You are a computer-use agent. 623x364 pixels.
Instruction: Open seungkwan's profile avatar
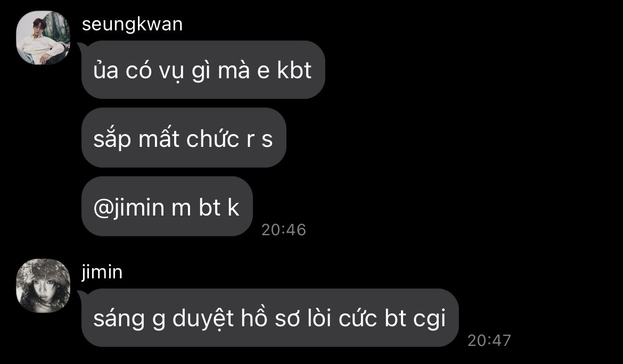pos(43,38)
